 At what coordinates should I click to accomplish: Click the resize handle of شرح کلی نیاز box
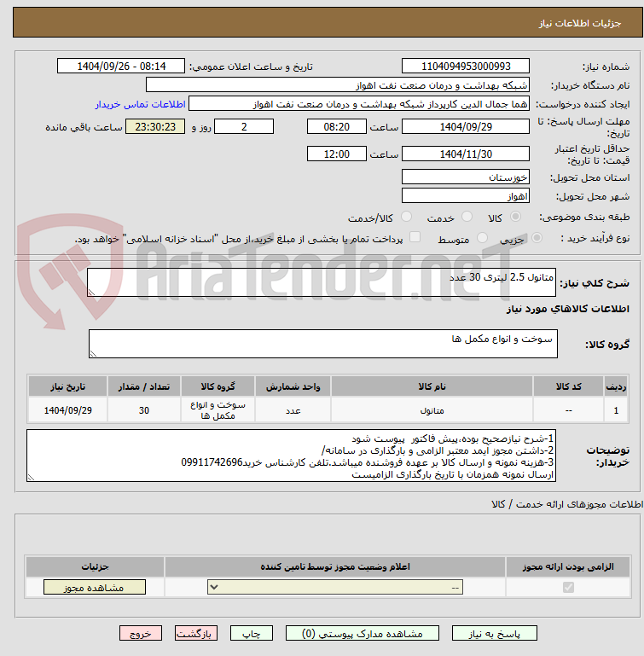point(91,293)
